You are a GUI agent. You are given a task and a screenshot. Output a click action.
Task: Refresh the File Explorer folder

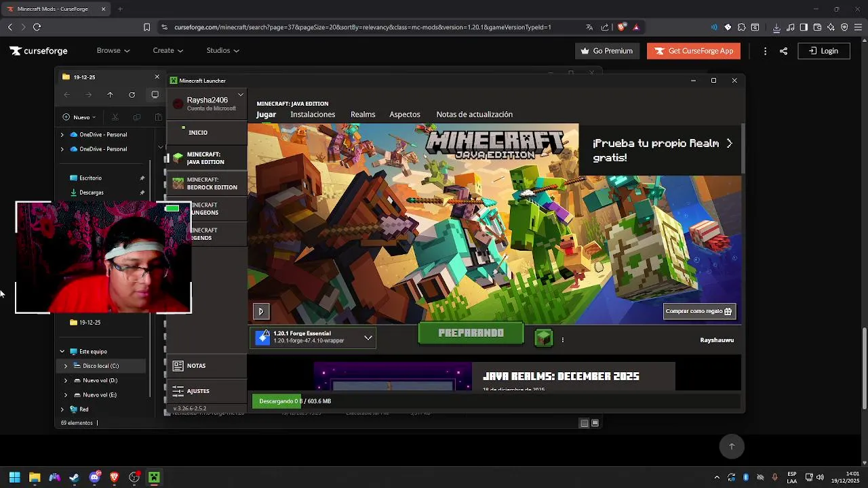click(132, 95)
